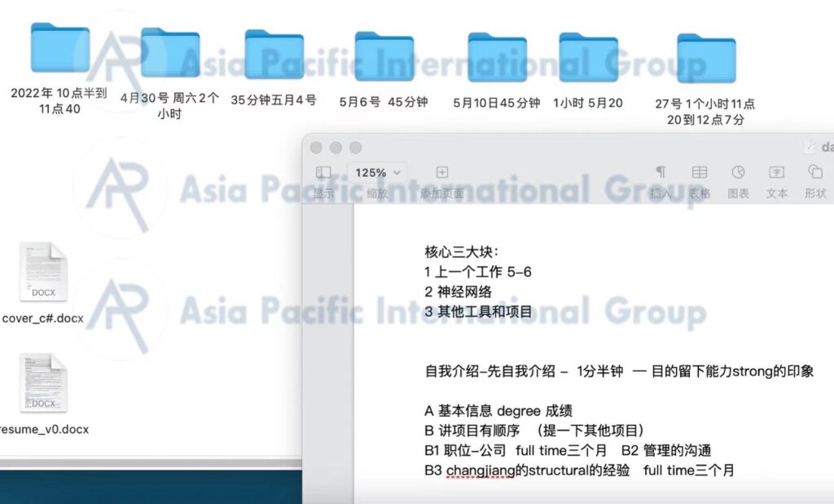
Task: Click the line "2 神经网络"
Action: point(458,291)
